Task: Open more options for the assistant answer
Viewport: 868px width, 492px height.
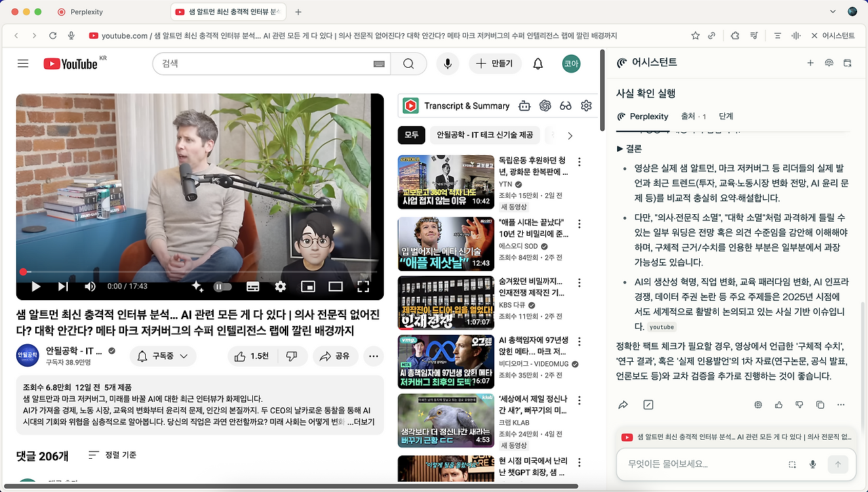Action: click(842, 405)
